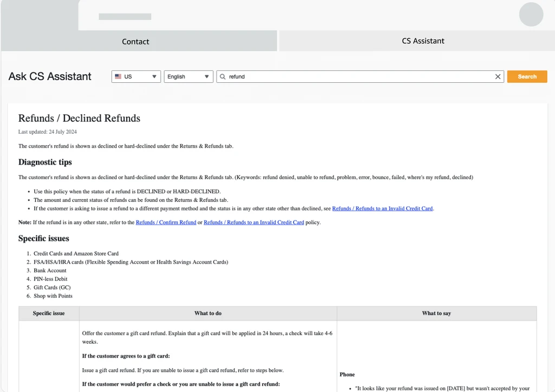555x392 pixels.
Task: Click the magnifying glass icon in search box
Action: pyautogui.click(x=223, y=77)
